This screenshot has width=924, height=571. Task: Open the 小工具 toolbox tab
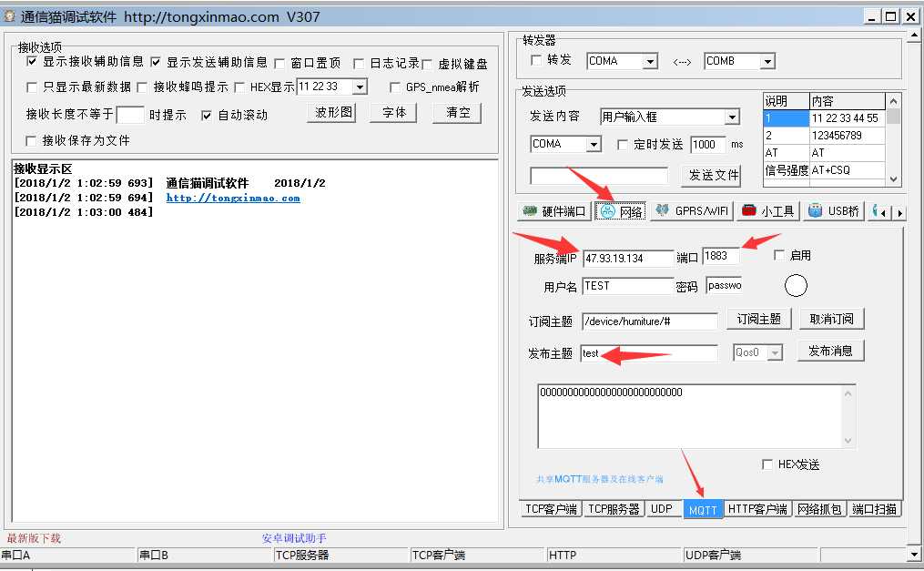767,211
